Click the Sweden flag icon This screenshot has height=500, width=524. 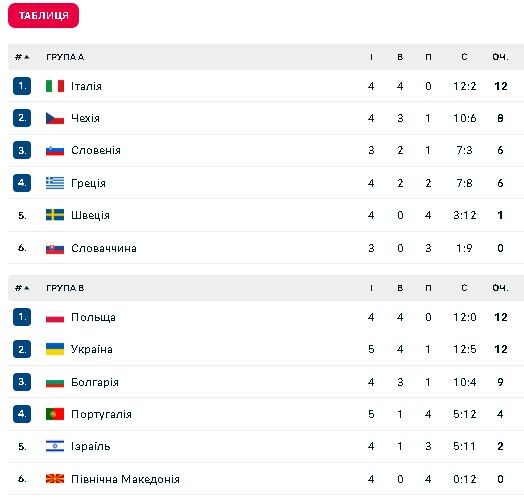[x=55, y=215]
